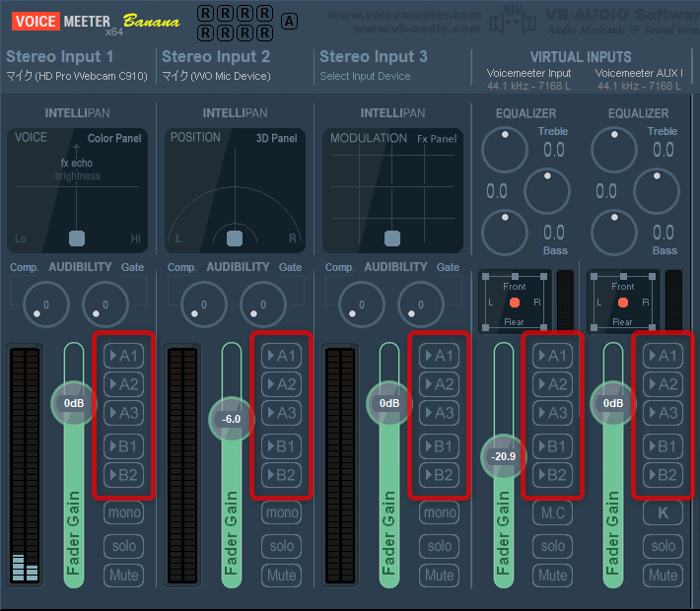Mute the Voicemeeter AUX virtual strip
The image size is (700, 611).
[x=663, y=575]
